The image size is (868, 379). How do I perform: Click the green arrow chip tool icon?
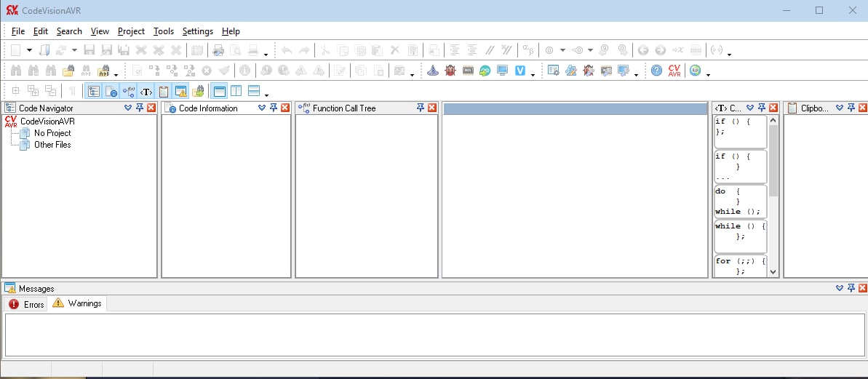(485, 71)
